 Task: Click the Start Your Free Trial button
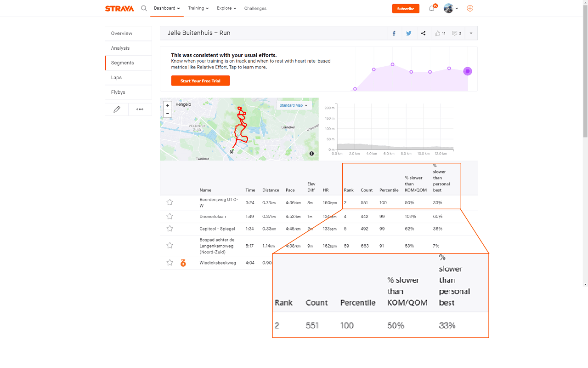coord(200,81)
